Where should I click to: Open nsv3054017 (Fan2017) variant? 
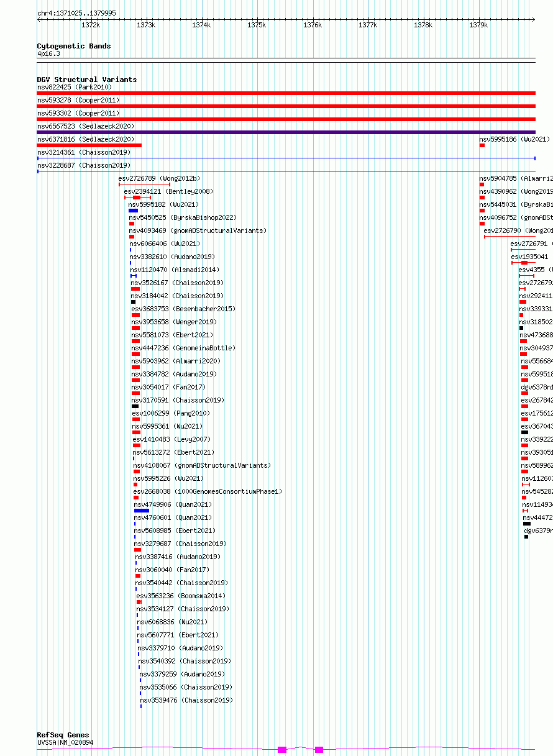[169, 387]
